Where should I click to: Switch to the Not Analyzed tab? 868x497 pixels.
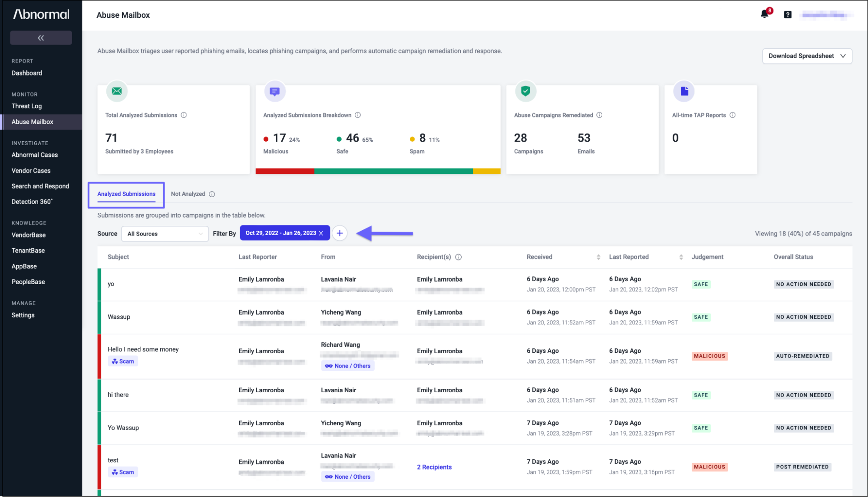(188, 194)
